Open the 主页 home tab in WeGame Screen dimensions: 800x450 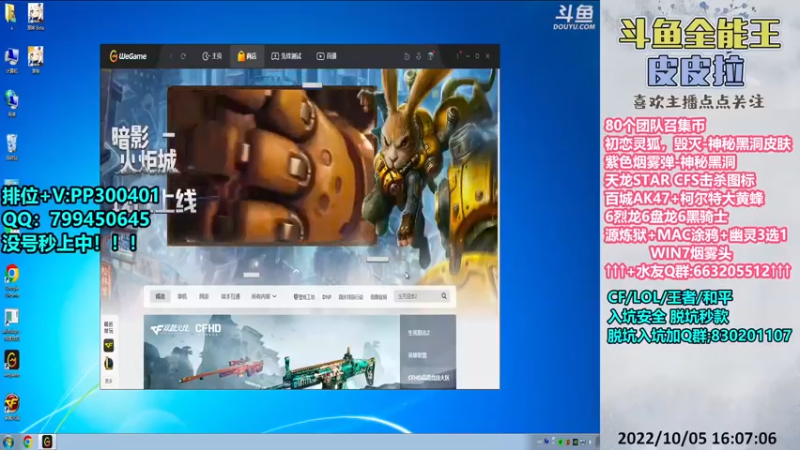tap(212, 56)
